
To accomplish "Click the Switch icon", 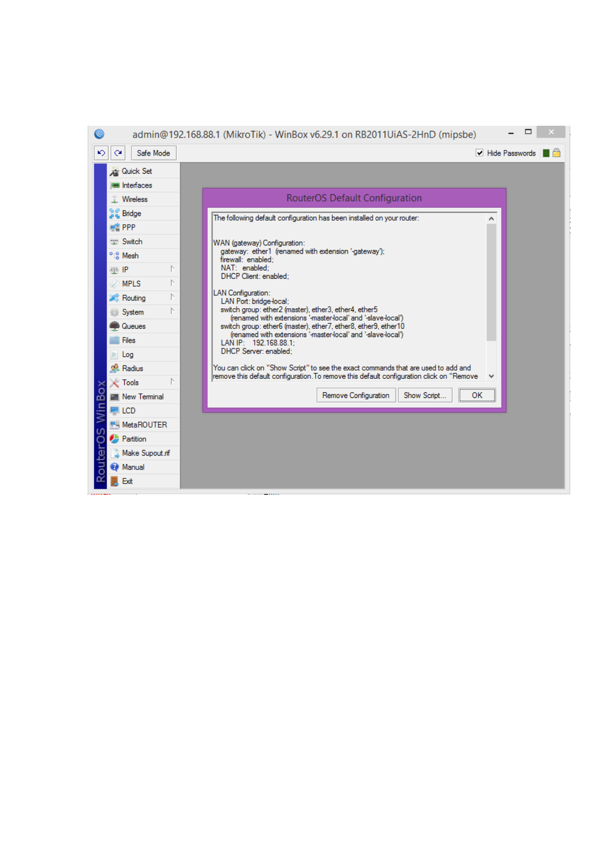I will tap(114, 242).
